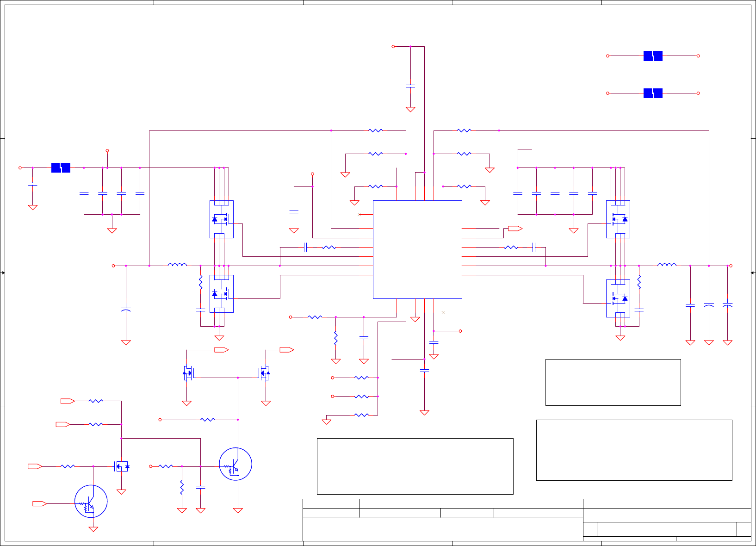Click the lower blue jumper symbol at top right
756x546 pixels.
653,93
